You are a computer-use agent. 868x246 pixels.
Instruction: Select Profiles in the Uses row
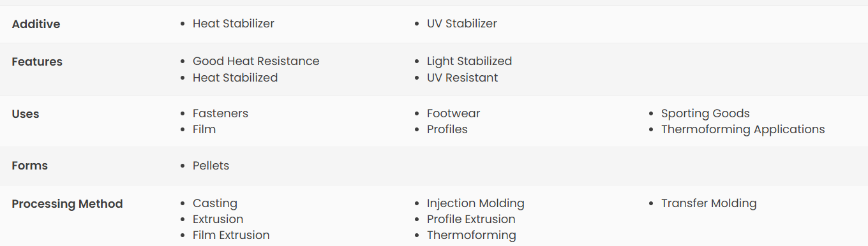coord(447,129)
